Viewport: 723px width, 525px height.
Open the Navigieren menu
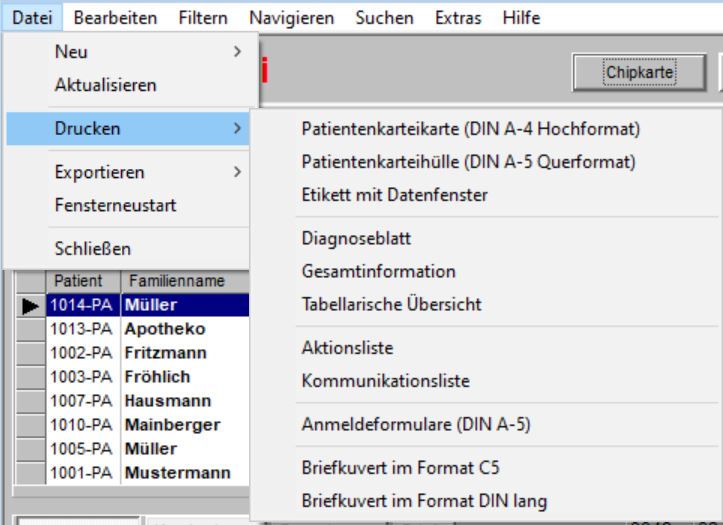291,18
